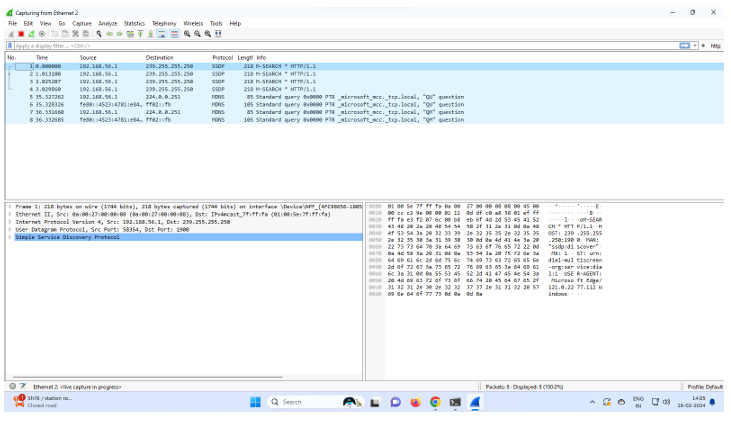Open the Help menu
The width and height of the screenshot is (731, 421).
[x=235, y=23]
